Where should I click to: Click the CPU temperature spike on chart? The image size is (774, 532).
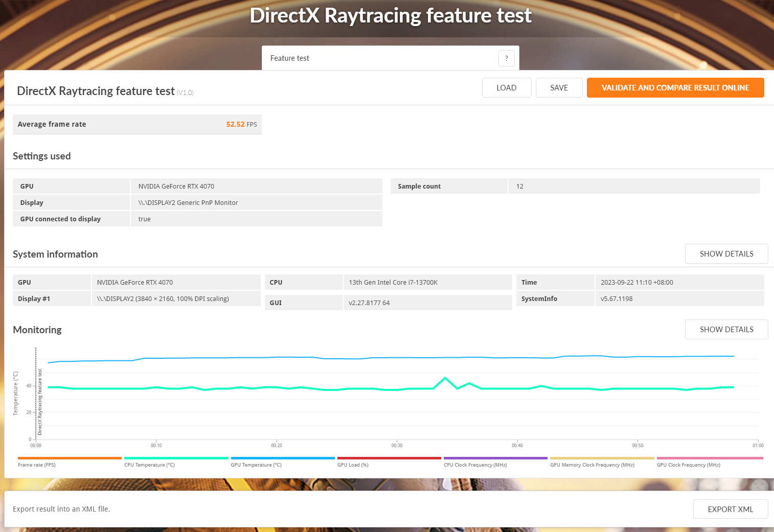click(445, 378)
